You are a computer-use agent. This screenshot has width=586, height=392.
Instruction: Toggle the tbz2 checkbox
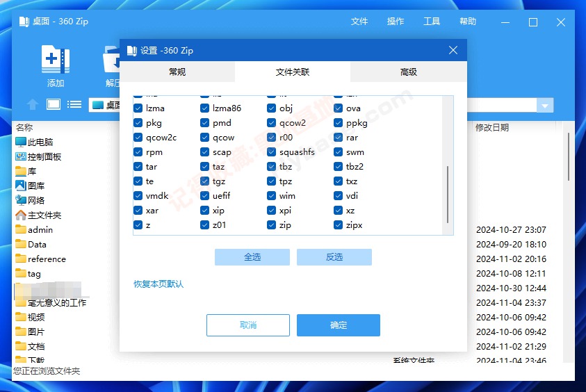[339, 167]
